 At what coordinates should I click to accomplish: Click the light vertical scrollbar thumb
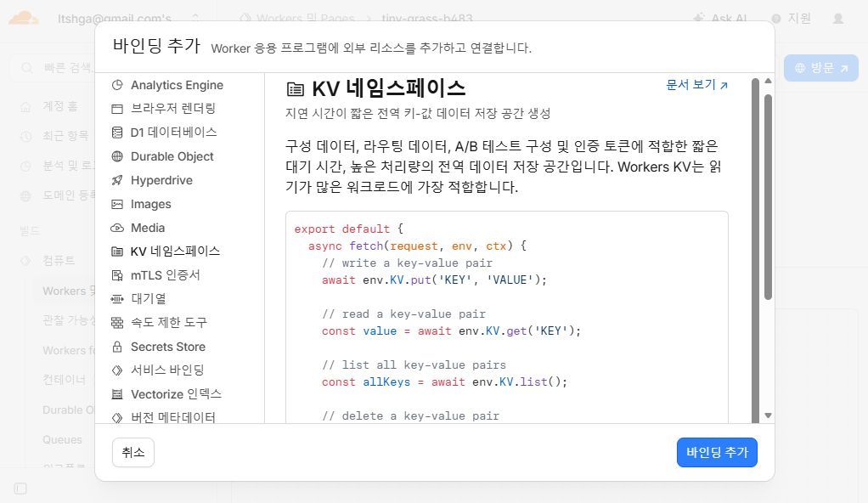coord(768,196)
